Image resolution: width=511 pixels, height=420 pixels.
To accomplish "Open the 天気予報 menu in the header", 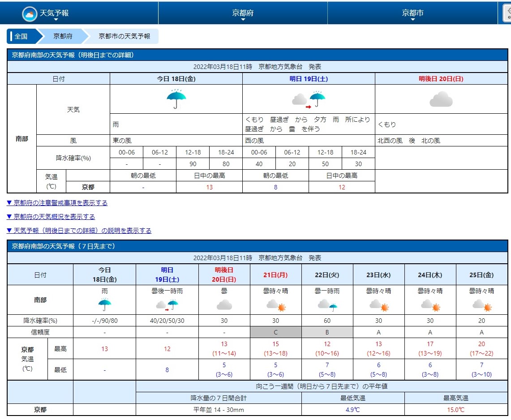I will [x=54, y=13].
